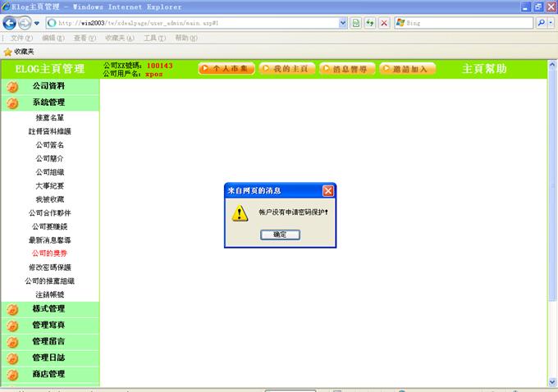This screenshot has width=558, height=392.
Task: Click the search magnifier icon
Action: coord(542,23)
